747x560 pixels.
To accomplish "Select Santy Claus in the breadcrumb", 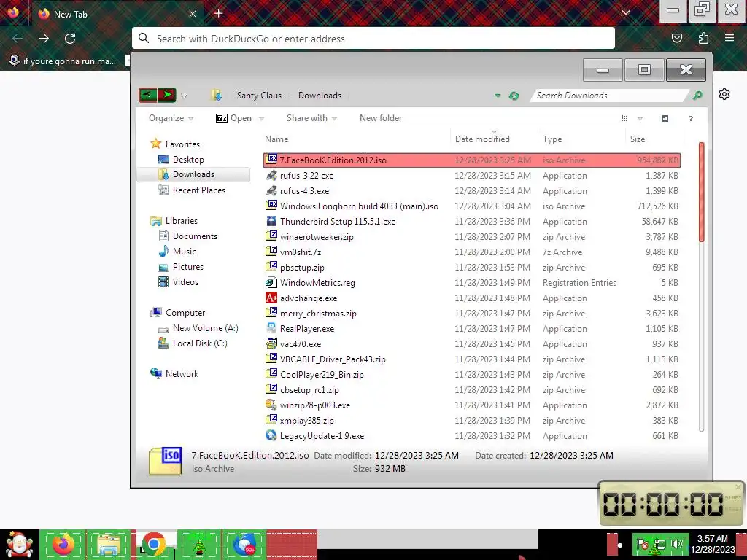I will click(259, 96).
